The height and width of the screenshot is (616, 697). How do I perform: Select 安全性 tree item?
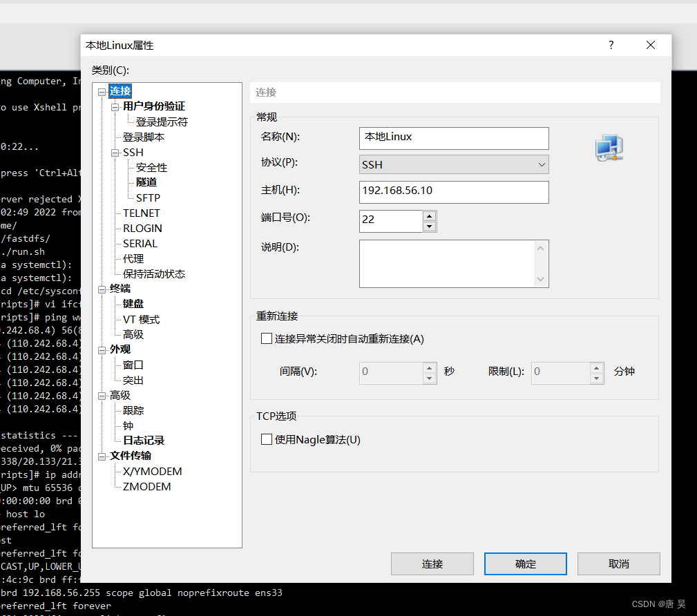tap(151, 168)
